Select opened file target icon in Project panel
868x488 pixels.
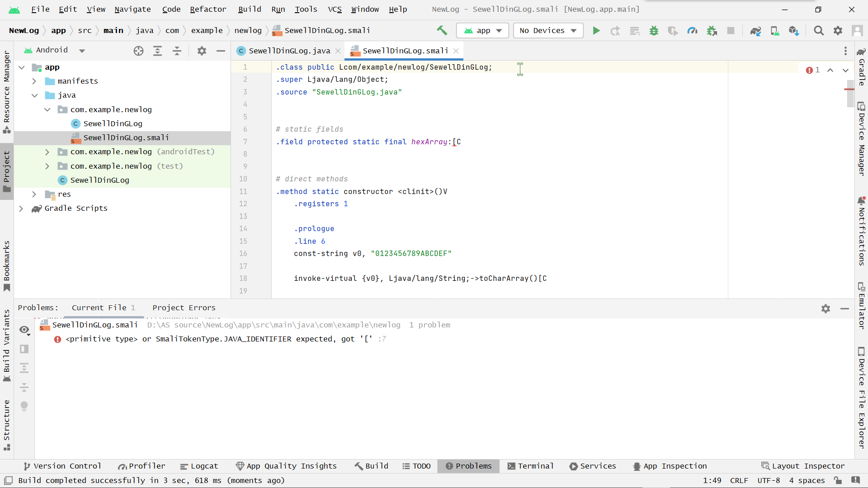(x=138, y=51)
